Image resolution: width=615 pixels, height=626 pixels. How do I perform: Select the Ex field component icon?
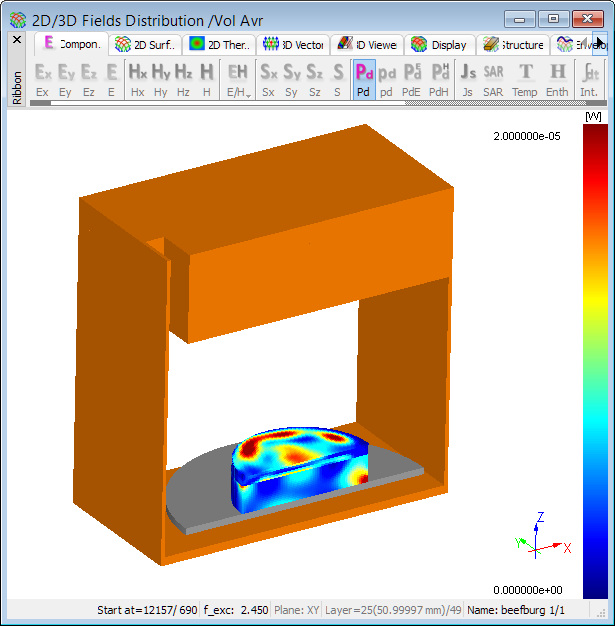(42, 78)
